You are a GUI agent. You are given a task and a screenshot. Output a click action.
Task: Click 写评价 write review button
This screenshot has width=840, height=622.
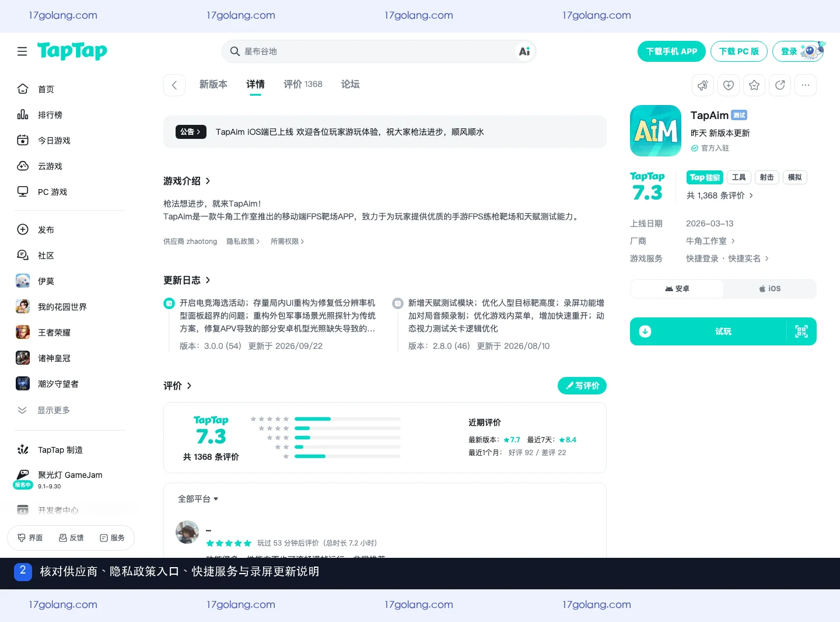tap(582, 386)
